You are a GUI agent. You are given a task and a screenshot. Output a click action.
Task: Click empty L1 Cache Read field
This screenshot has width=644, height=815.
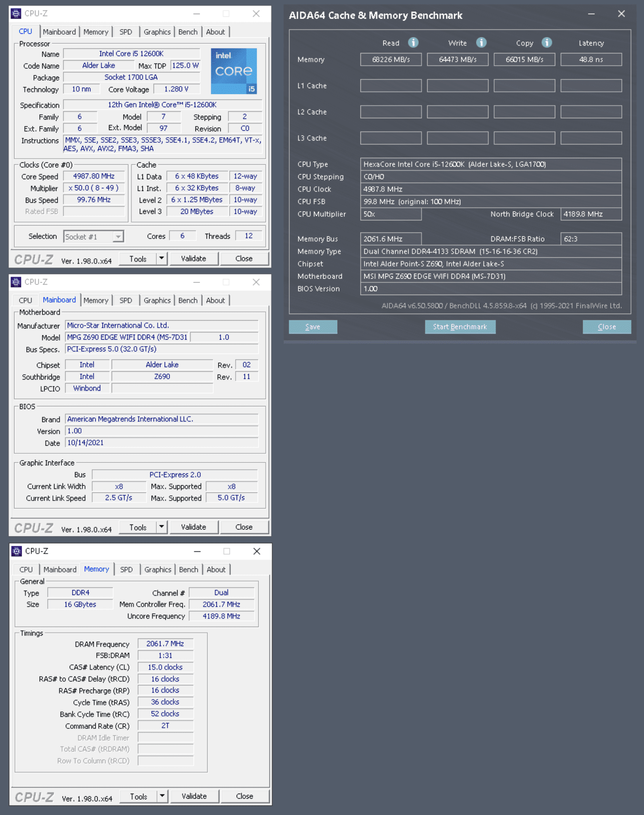point(391,86)
